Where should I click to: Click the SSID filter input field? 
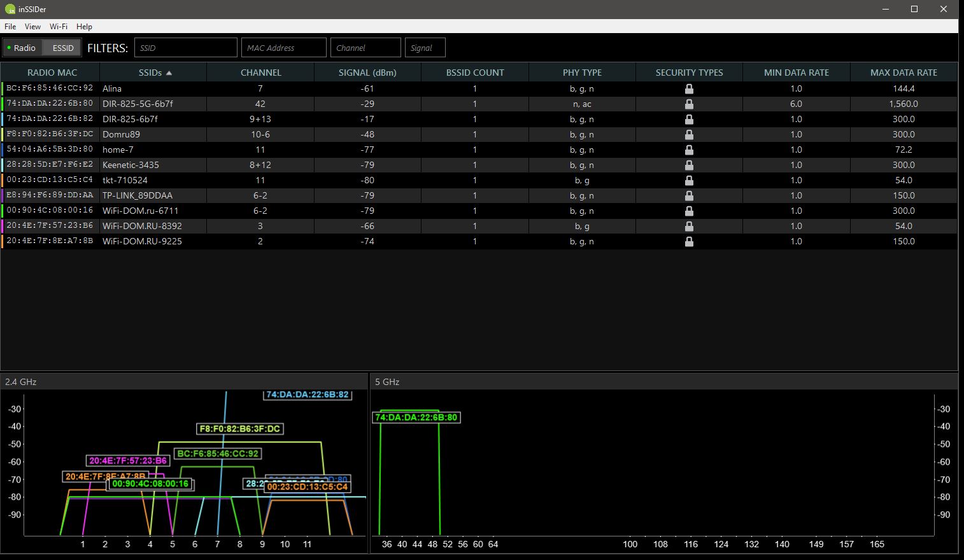coord(186,48)
